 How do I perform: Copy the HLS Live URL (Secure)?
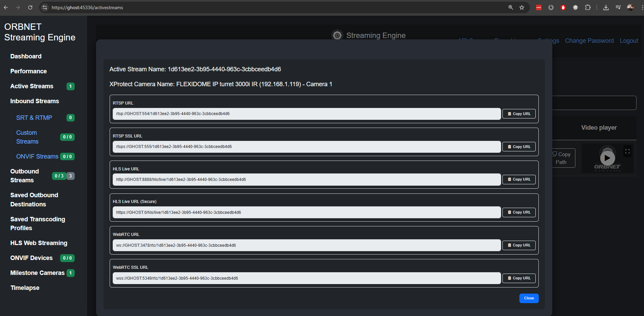pyautogui.click(x=519, y=212)
